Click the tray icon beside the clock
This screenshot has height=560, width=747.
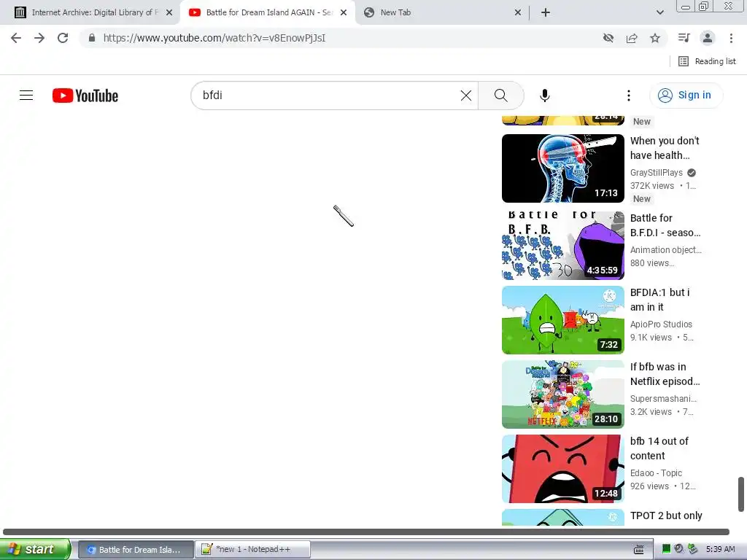click(x=693, y=549)
